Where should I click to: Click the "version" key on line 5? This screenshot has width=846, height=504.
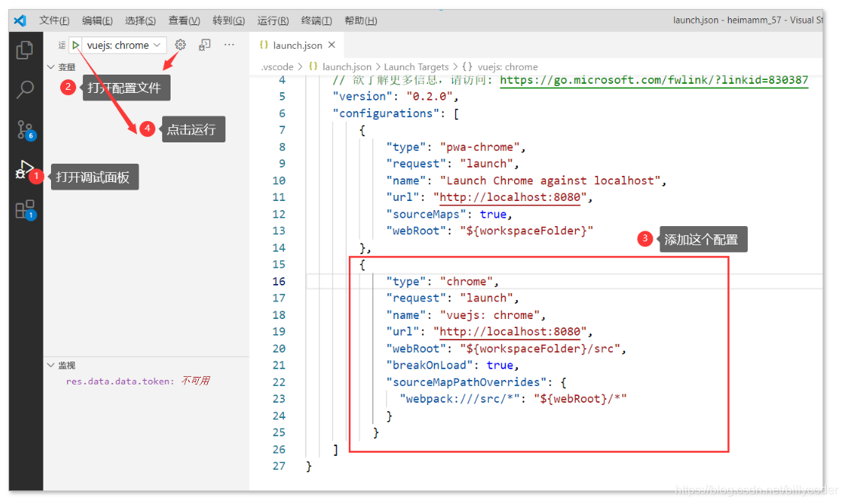(362, 97)
